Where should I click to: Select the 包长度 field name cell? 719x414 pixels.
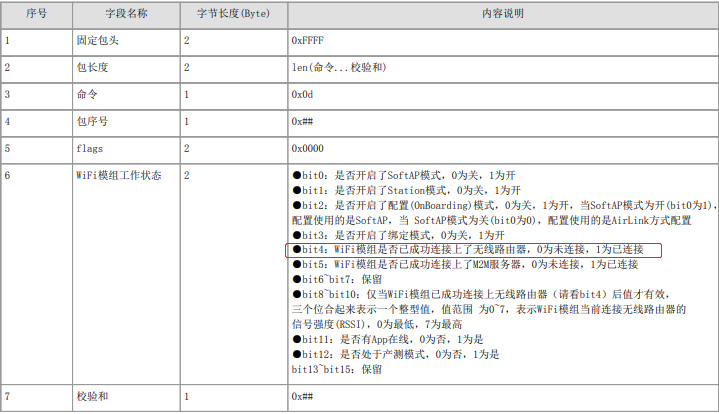(92, 68)
